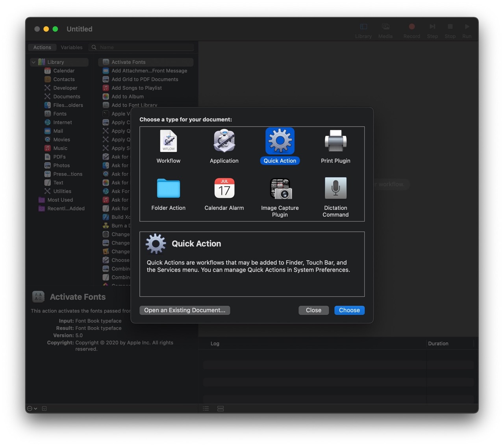Select Add Songs to Playlist action
504x447 pixels.
click(x=146, y=88)
